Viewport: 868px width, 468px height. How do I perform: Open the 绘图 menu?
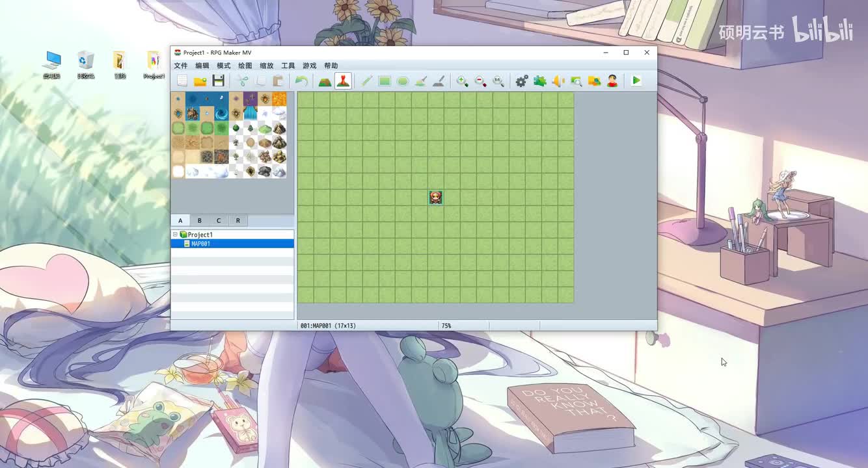click(245, 66)
